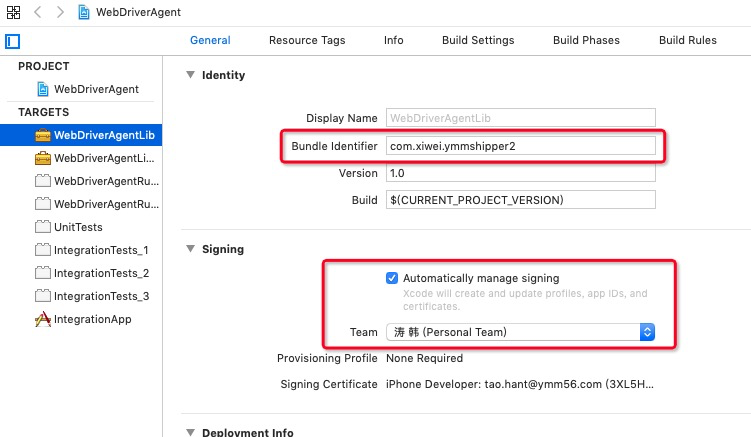Click the IntegrationTests_3 bundle icon
This screenshot has width=751, height=437.
(43, 296)
